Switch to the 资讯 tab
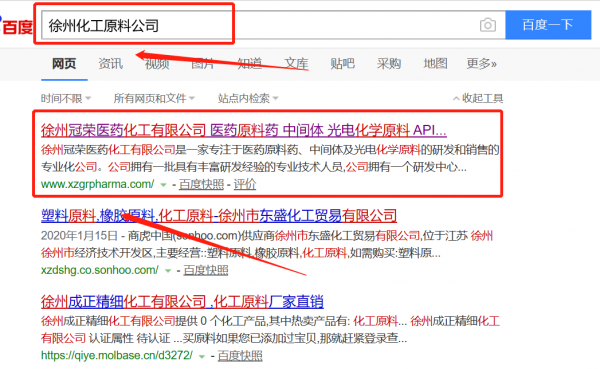 111,64
